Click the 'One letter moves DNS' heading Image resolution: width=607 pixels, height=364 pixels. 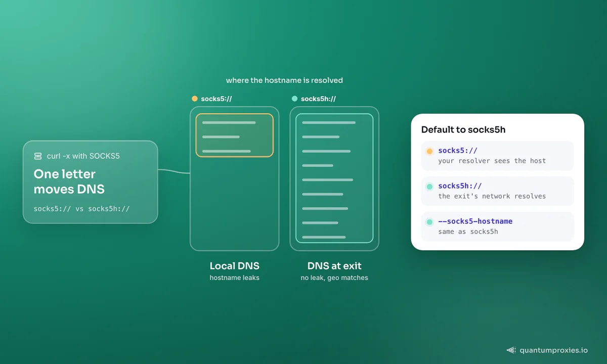[69, 181]
